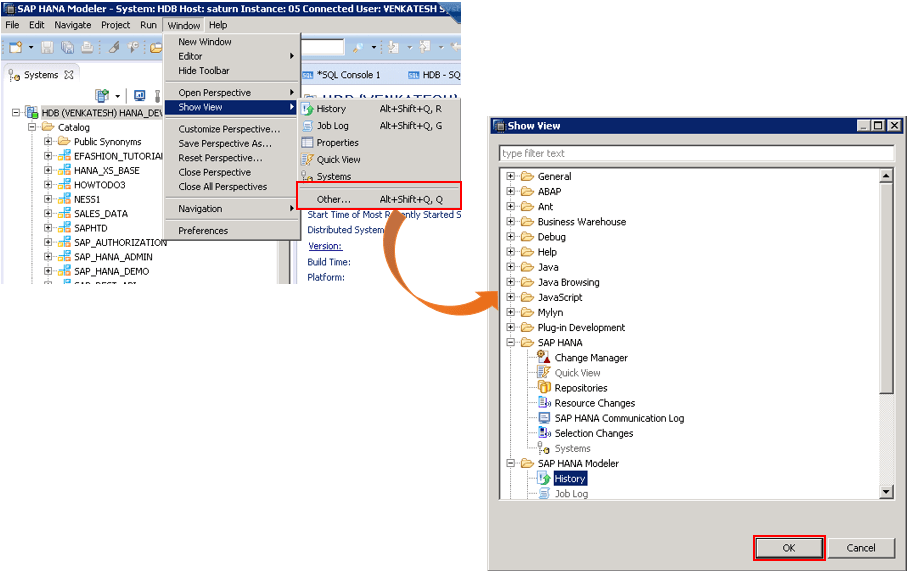Select SAP HANA Communication Log view
The height and width of the screenshot is (572, 908).
pyautogui.click(x=619, y=418)
